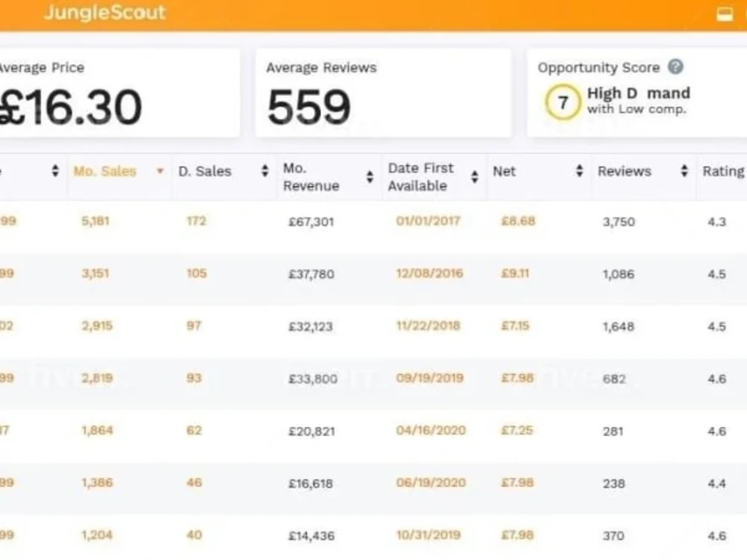The image size is (747, 560).
Task: Click daily sales value 97
Action: pyautogui.click(x=193, y=326)
